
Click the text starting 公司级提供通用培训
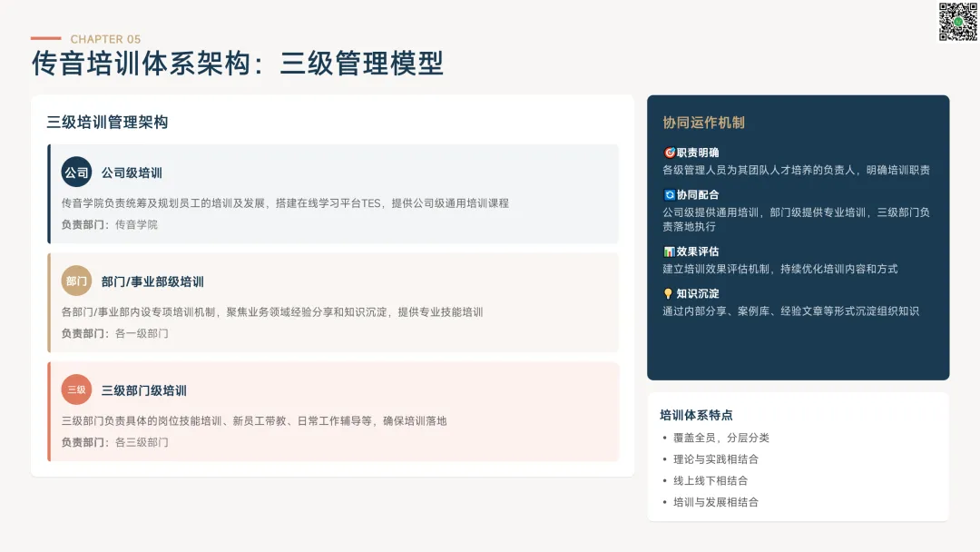click(797, 220)
